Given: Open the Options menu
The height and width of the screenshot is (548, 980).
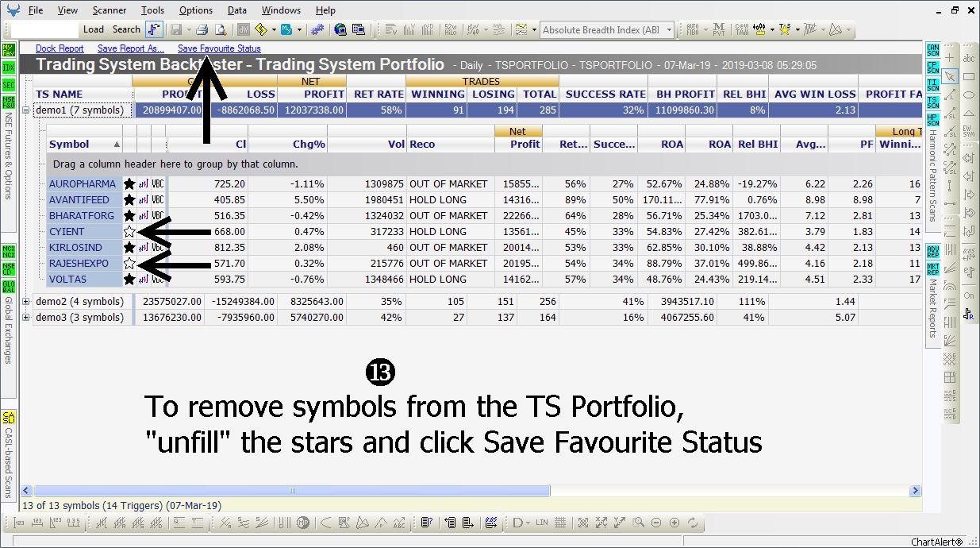Looking at the screenshot, I should pos(196,10).
